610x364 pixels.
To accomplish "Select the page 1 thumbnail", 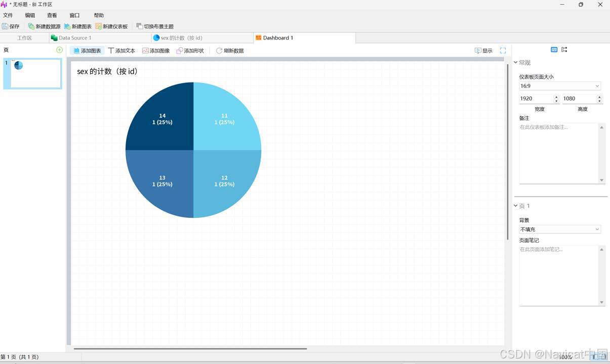I will (x=32, y=74).
